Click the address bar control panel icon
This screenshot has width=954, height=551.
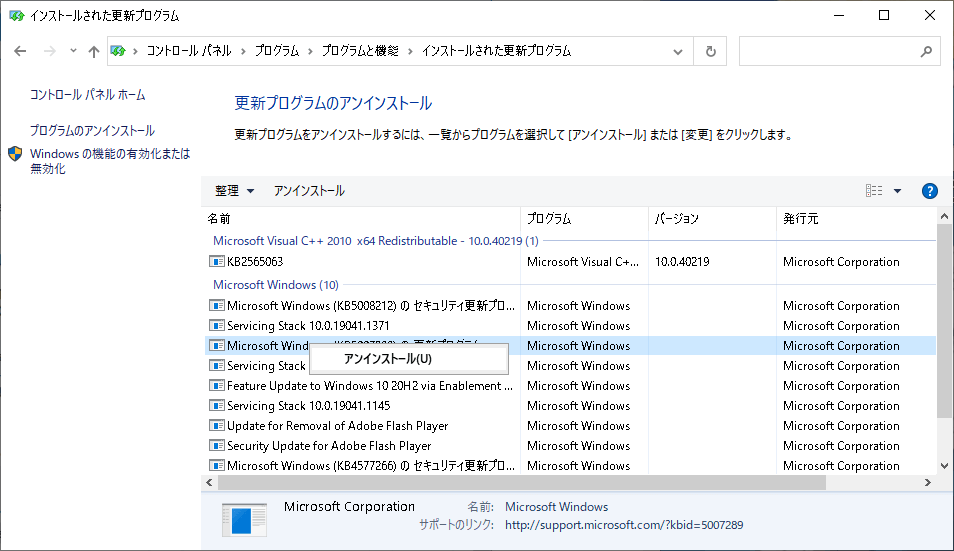[118, 51]
